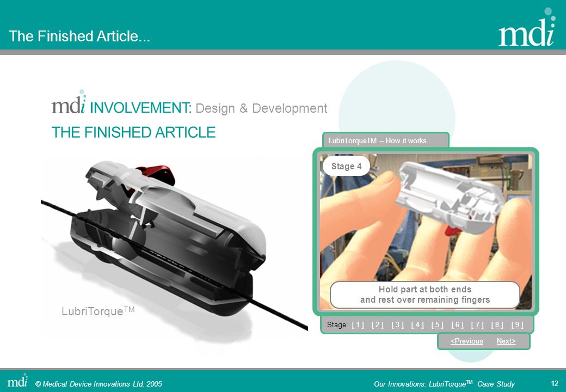Click 'Our Innovations: LubriTorque Case Study' footer
566x392 pixels.
[444, 384]
